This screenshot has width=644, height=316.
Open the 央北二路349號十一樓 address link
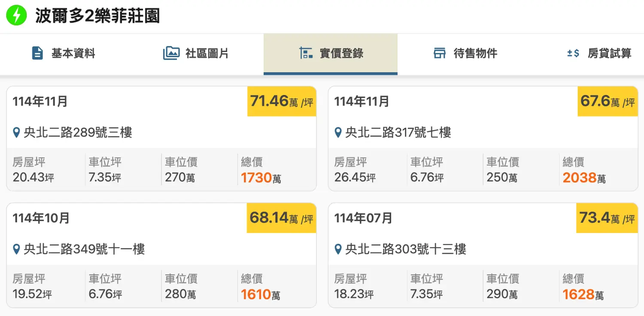84,249
